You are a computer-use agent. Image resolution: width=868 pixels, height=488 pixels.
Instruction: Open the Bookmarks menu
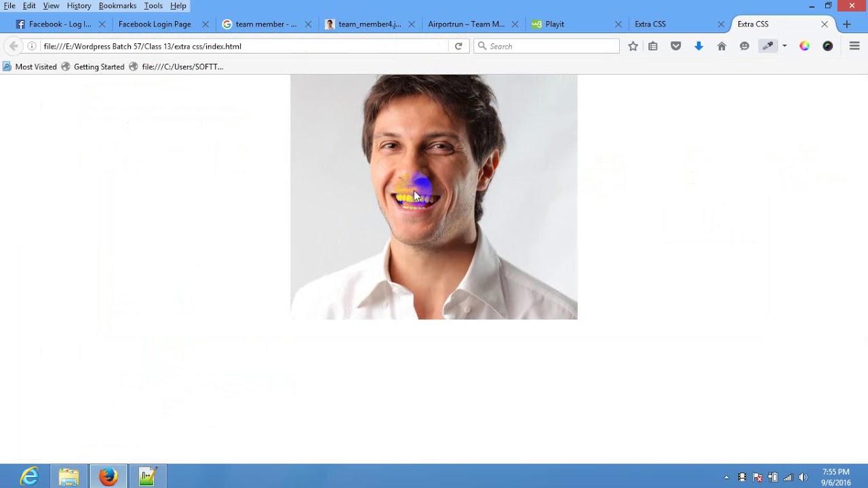117,5
